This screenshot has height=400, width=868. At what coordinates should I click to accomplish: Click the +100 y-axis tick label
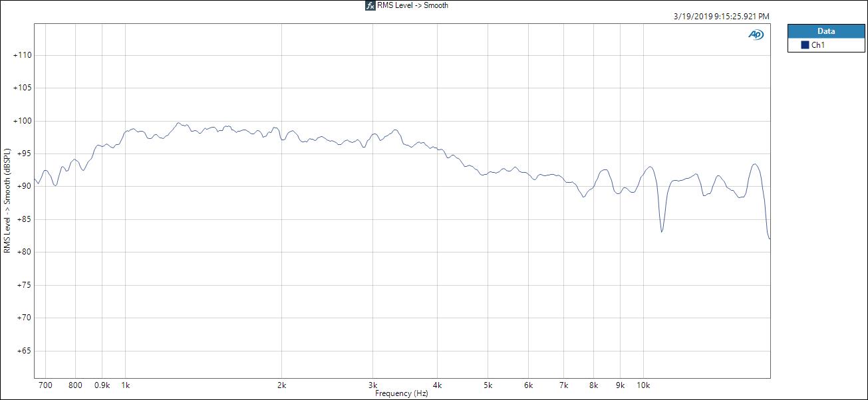click(x=23, y=121)
